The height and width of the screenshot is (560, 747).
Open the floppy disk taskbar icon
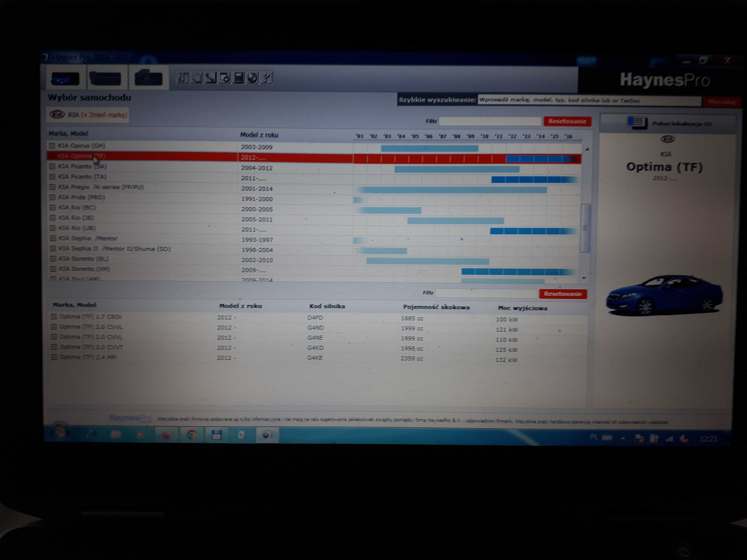[x=216, y=435]
